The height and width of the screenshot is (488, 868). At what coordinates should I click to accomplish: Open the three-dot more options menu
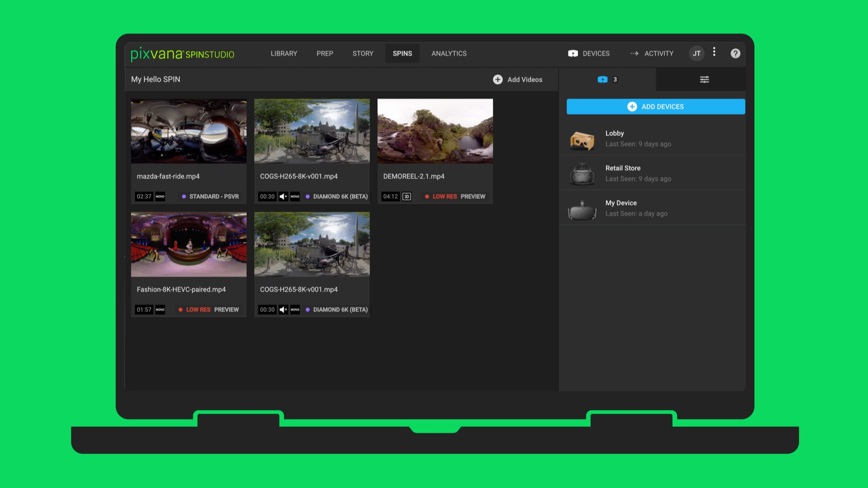click(714, 52)
